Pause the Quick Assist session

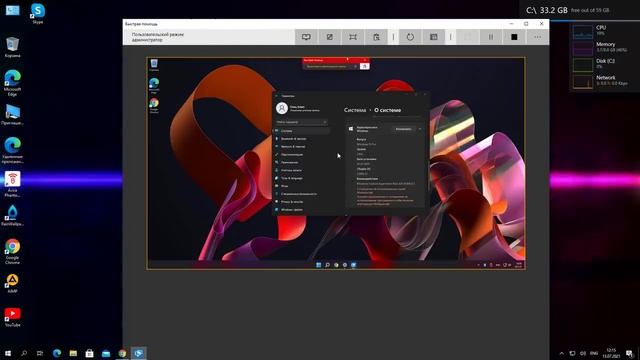click(x=491, y=37)
